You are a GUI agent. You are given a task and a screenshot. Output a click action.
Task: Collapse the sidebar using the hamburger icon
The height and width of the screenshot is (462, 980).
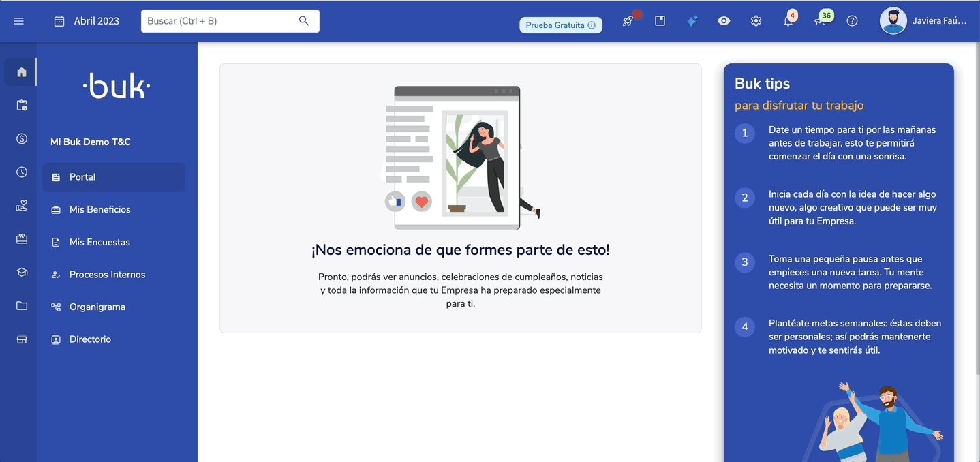[18, 20]
